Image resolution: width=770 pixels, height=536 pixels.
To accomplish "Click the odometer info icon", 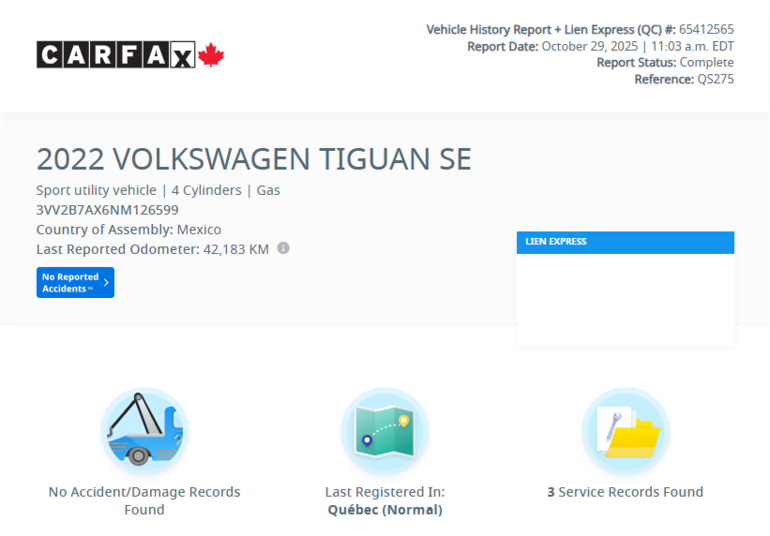I will (283, 248).
